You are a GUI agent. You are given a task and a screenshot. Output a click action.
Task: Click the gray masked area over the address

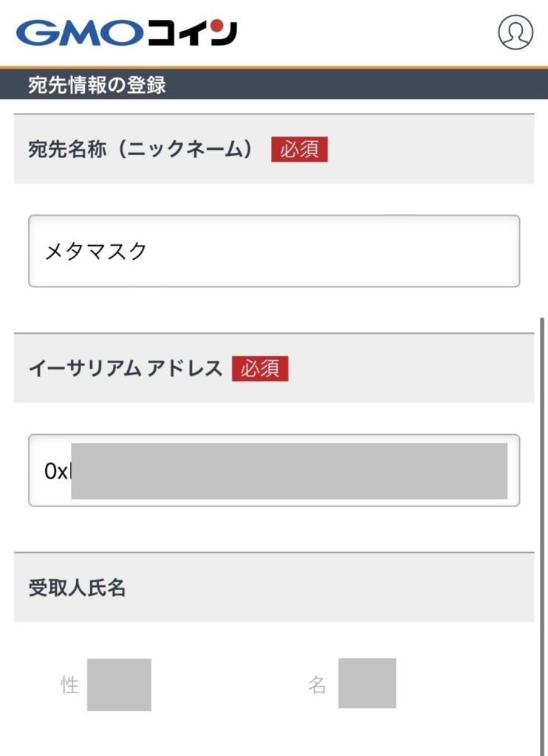(289, 470)
